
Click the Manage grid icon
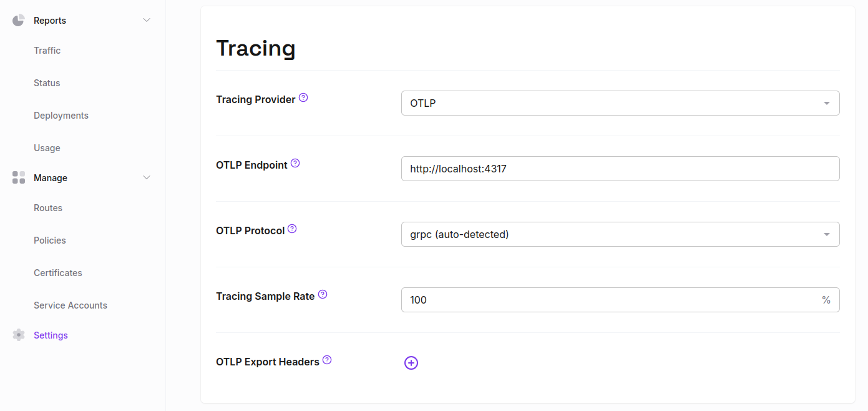[x=18, y=177]
